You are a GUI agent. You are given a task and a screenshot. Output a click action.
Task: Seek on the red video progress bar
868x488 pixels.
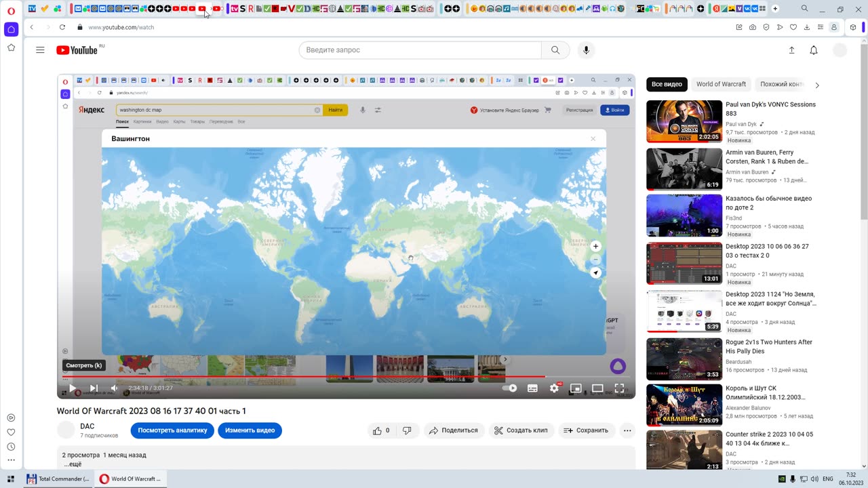point(346,377)
